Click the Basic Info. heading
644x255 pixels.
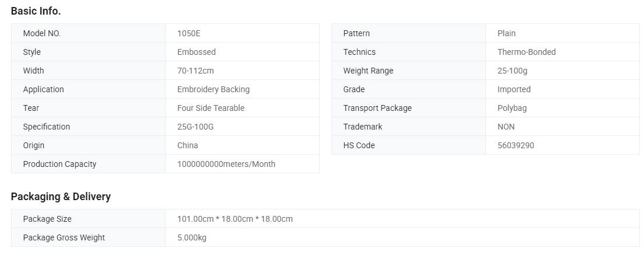36,12
